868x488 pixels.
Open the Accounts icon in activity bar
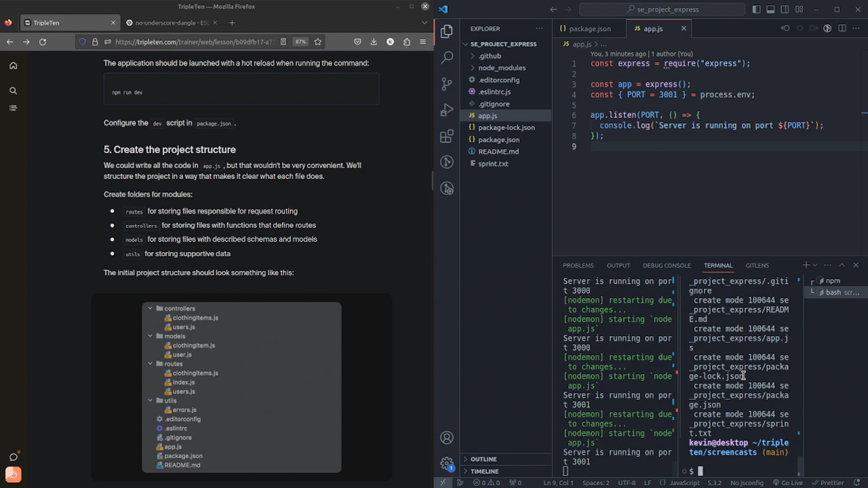click(x=447, y=438)
